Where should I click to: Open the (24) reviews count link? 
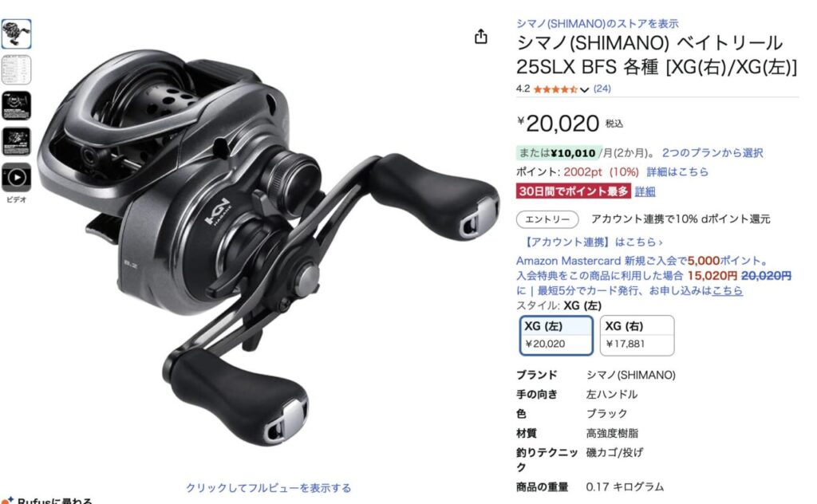point(602,89)
